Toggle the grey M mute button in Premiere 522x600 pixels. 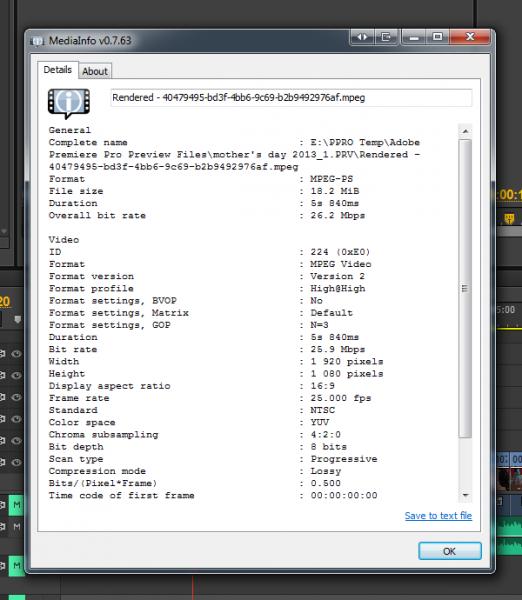[16, 527]
